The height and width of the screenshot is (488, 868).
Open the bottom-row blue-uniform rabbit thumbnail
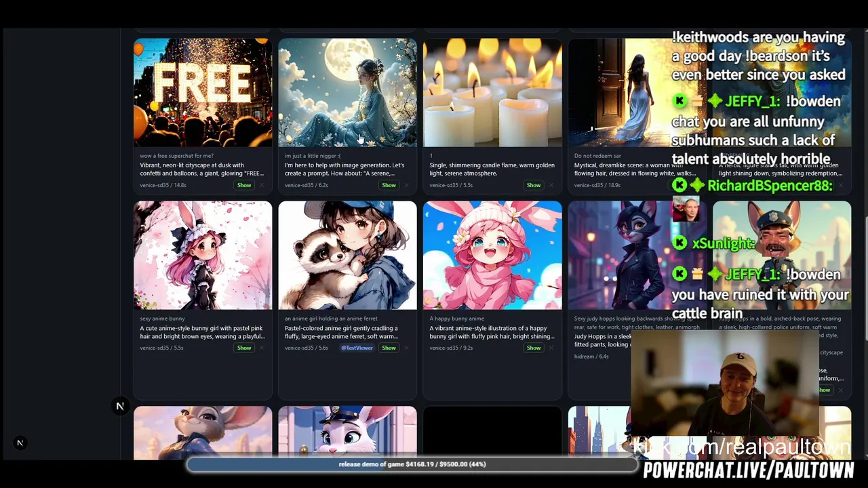click(x=203, y=433)
